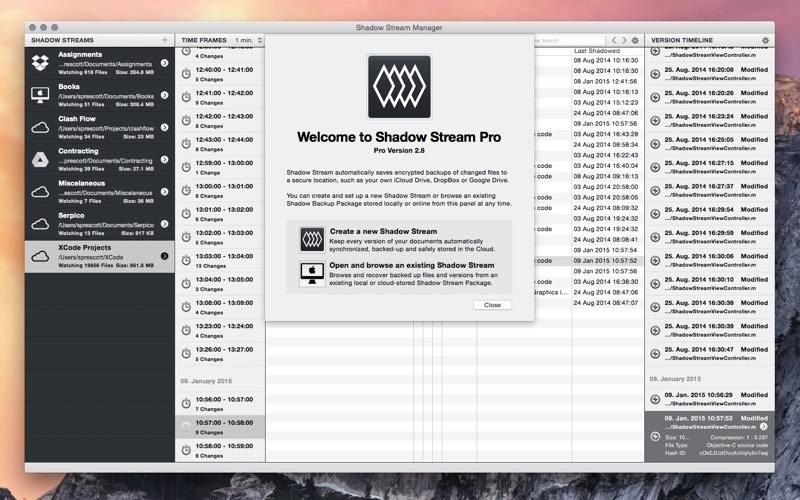Click version icon for 25. Aug. 2014 16:20:08
This screenshot has width=800, height=500.
click(655, 74)
